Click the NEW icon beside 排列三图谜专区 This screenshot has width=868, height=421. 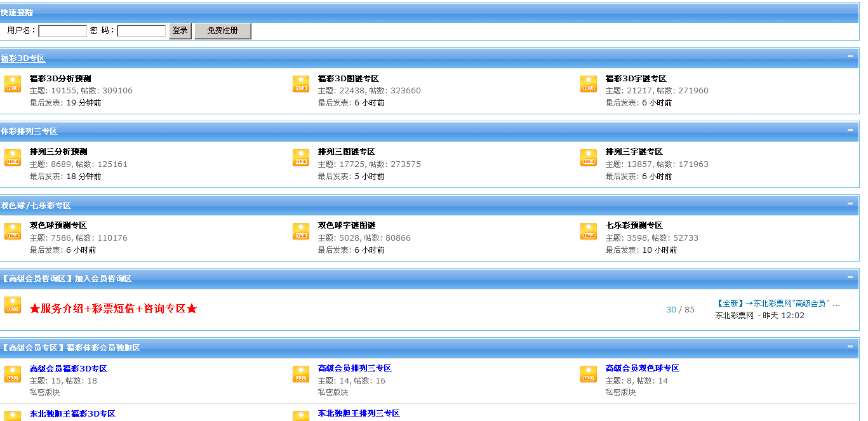tap(301, 157)
